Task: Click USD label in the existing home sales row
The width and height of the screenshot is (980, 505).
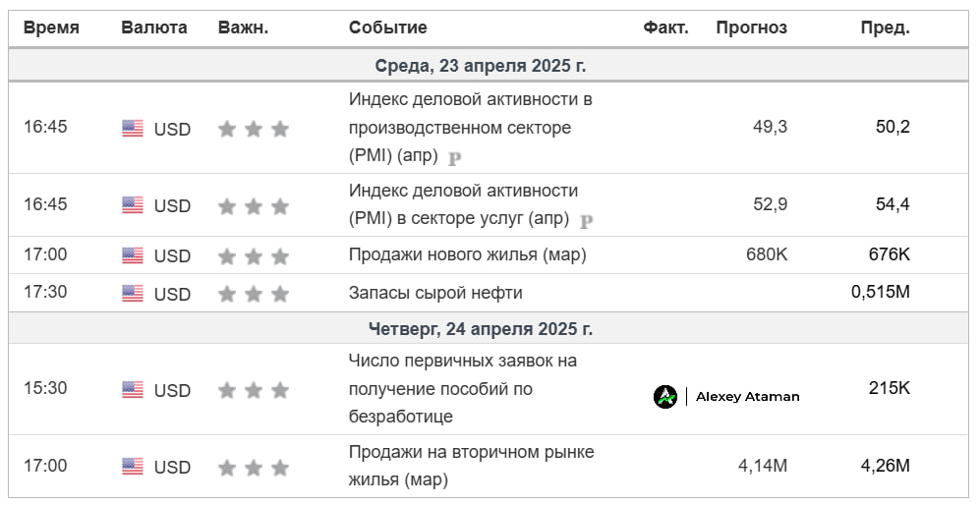Action: pos(172,467)
